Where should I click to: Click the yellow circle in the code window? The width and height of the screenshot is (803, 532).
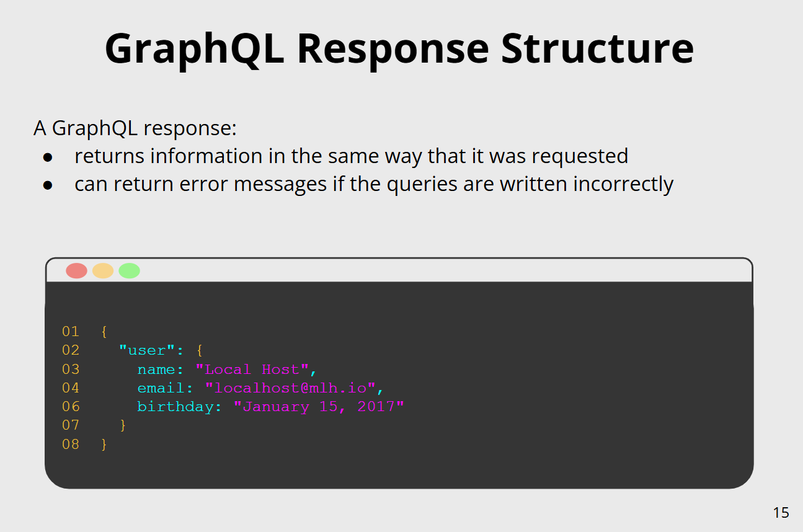click(x=103, y=271)
